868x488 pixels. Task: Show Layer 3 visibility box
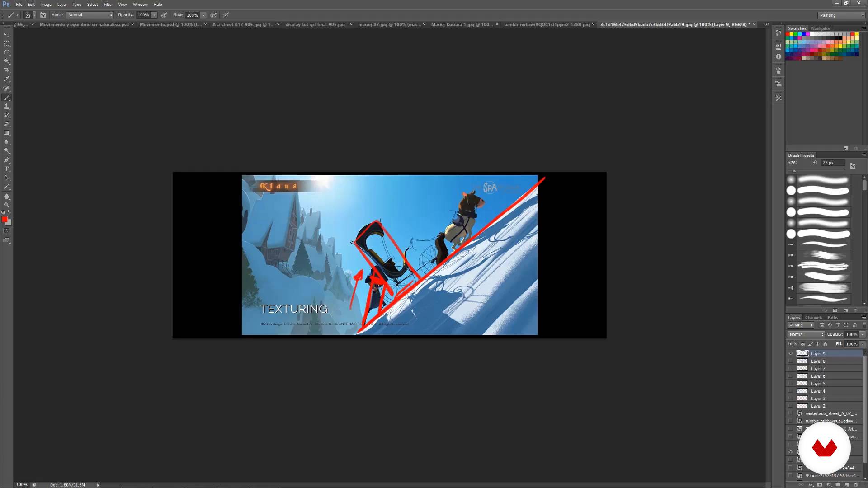click(x=791, y=398)
